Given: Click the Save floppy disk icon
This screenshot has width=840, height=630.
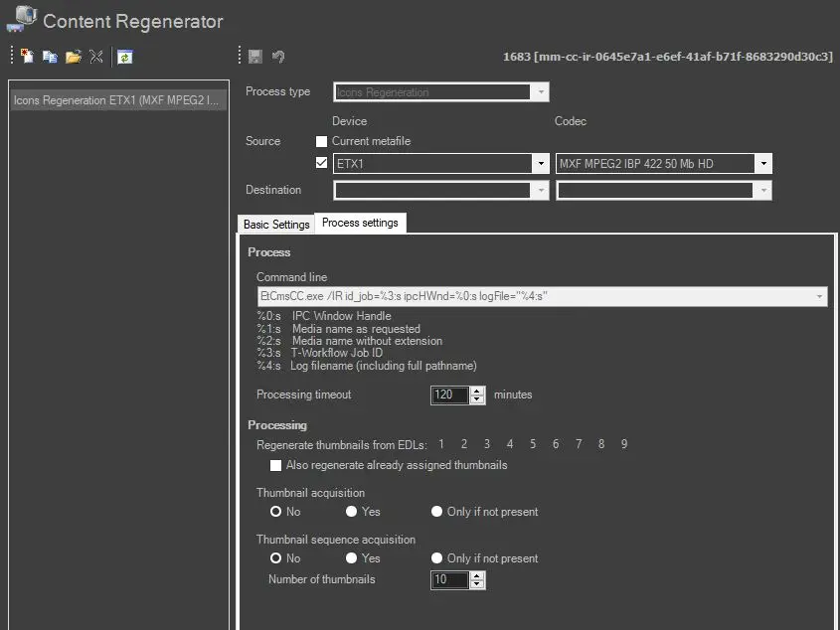Looking at the screenshot, I should pyautogui.click(x=255, y=57).
